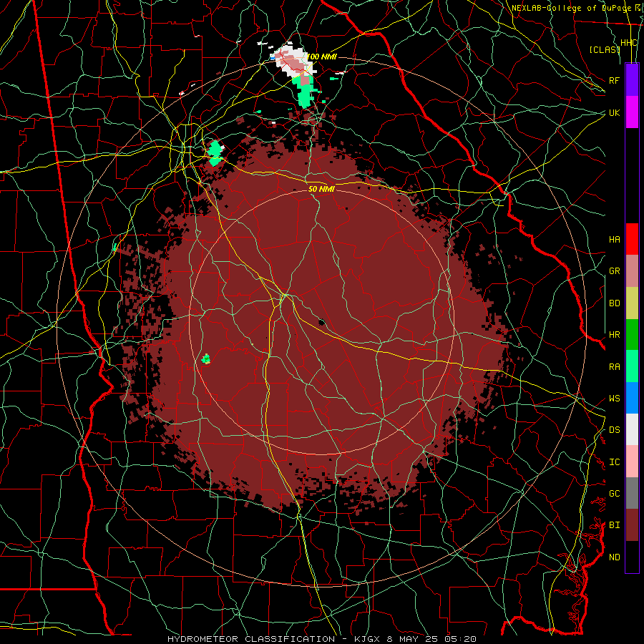Viewport: 644px width, 644px height.
Task: Click the green rain cell near Atlanta
Action: click(215, 153)
